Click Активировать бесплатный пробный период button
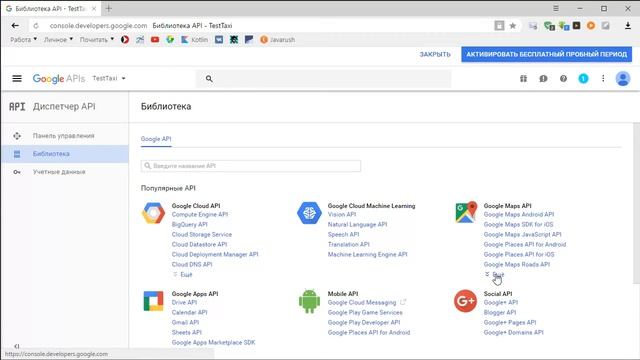Screen dimensions: 640x360 pos(547,54)
